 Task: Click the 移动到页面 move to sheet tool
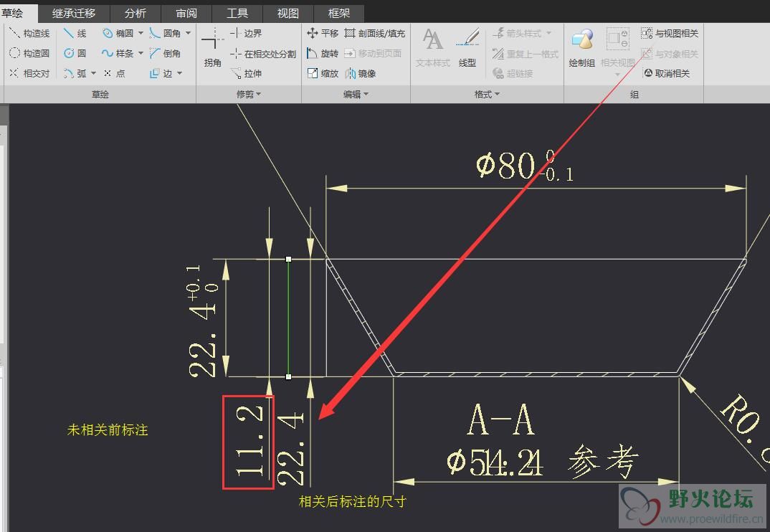(373, 53)
